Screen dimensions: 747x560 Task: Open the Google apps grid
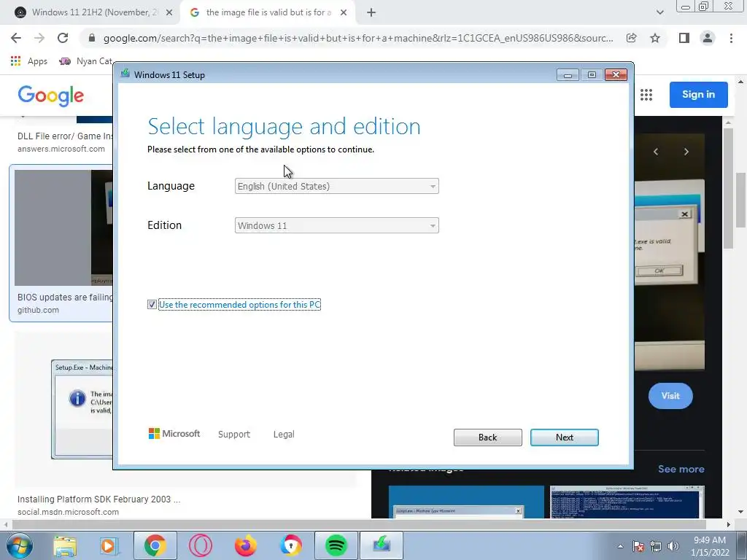[x=646, y=95]
